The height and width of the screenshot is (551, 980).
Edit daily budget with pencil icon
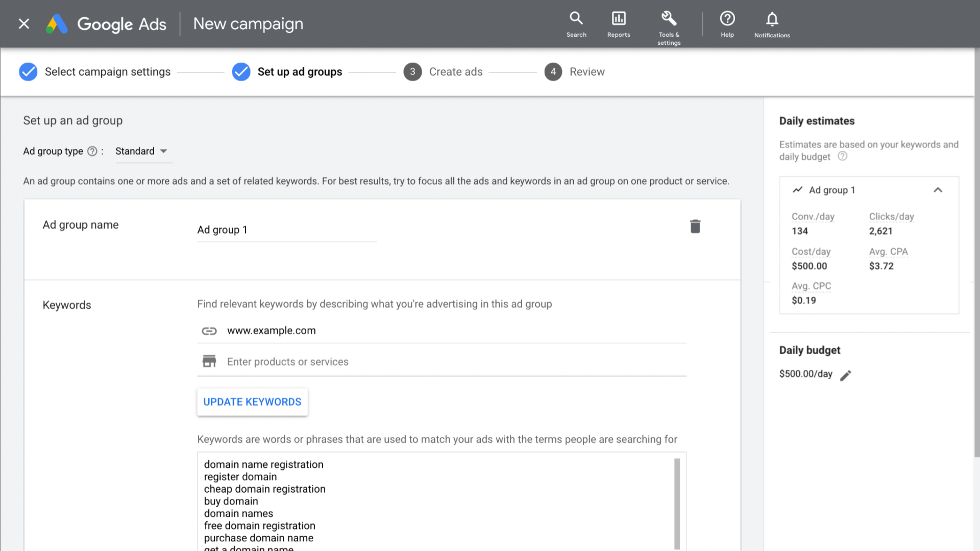[846, 375]
